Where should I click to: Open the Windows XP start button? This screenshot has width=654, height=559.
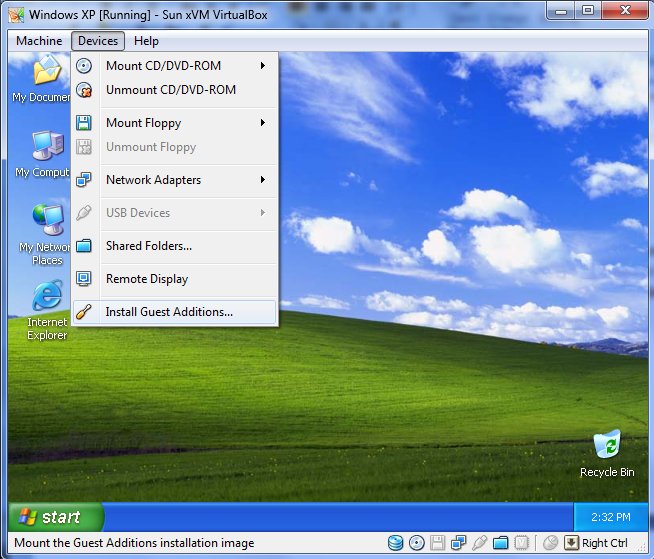pos(55,517)
